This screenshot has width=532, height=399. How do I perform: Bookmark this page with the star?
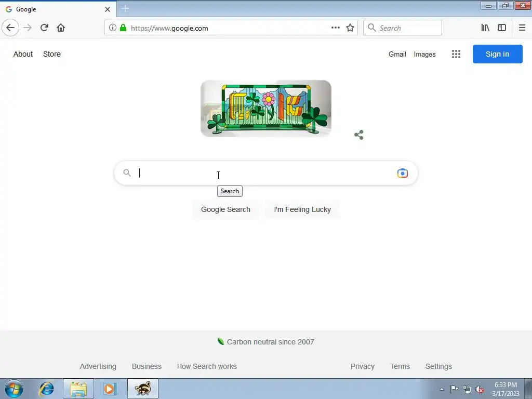[350, 28]
